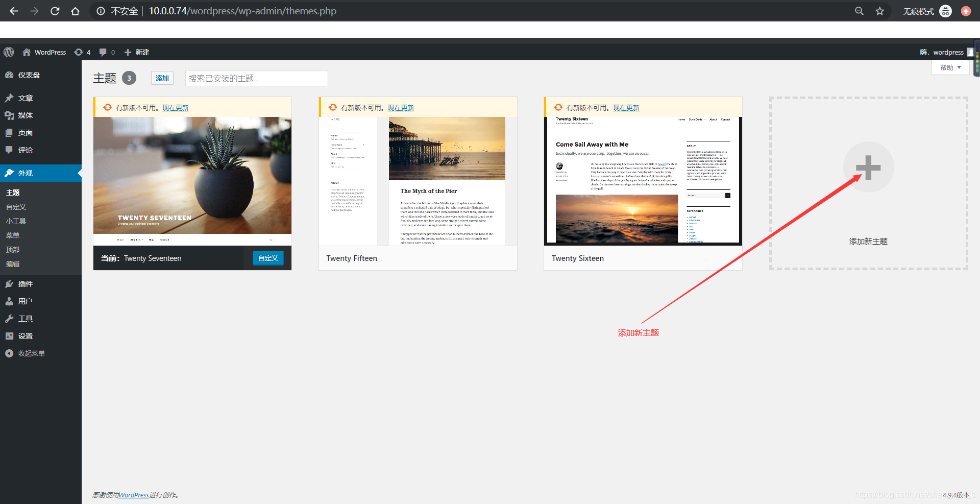Open 仪表盘 dashboard menu
This screenshot has height=504, width=980.
click(41, 75)
